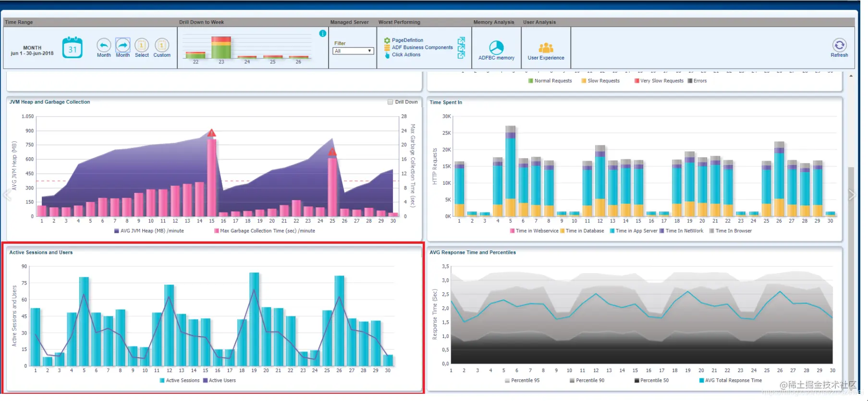Screen dimensions: 868x401
Task: Click red warning triangle on day 25
Action: pyautogui.click(x=332, y=152)
